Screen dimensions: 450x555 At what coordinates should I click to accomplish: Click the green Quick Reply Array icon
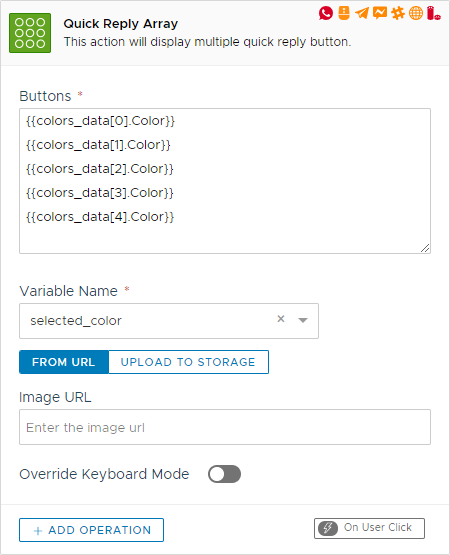(30, 33)
